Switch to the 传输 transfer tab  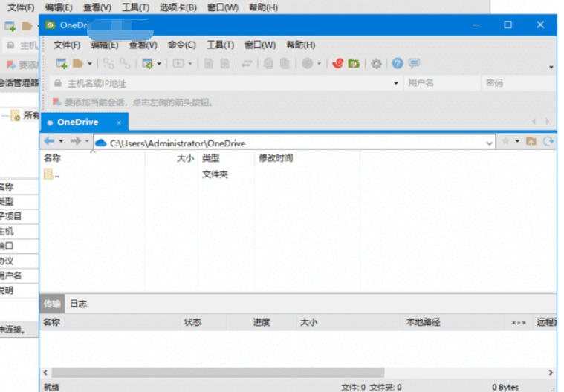[52, 304]
